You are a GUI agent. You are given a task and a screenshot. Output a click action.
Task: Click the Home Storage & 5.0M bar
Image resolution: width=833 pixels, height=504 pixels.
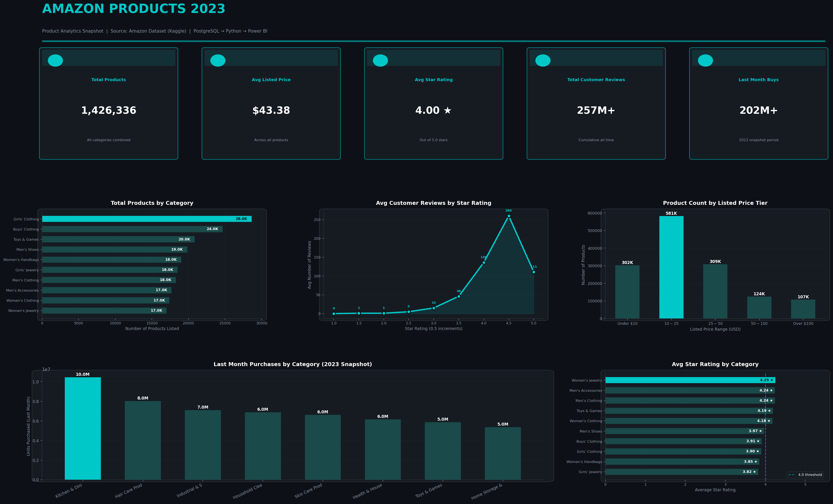point(503,453)
